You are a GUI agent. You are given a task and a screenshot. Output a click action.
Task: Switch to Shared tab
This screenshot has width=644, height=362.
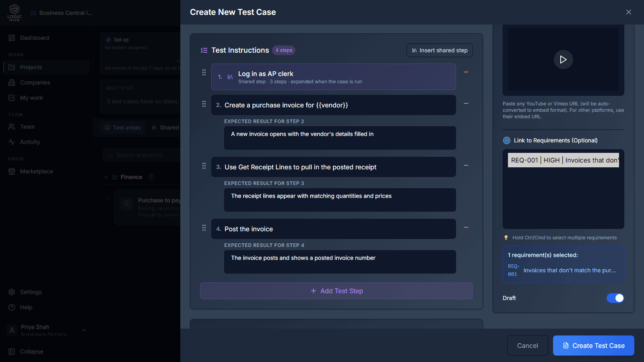click(x=165, y=128)
